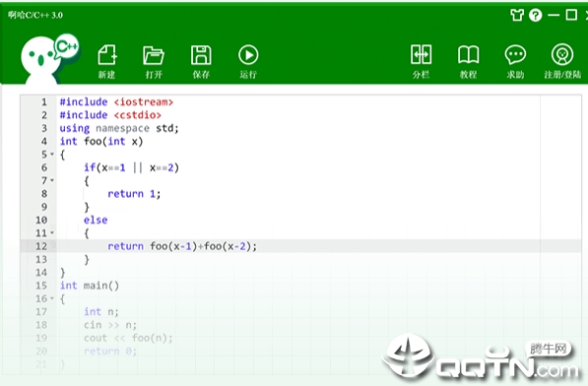Screen dimensions: 588x386
Task: Click 'cout << foo(n);' statement
Action: [128, 338]
